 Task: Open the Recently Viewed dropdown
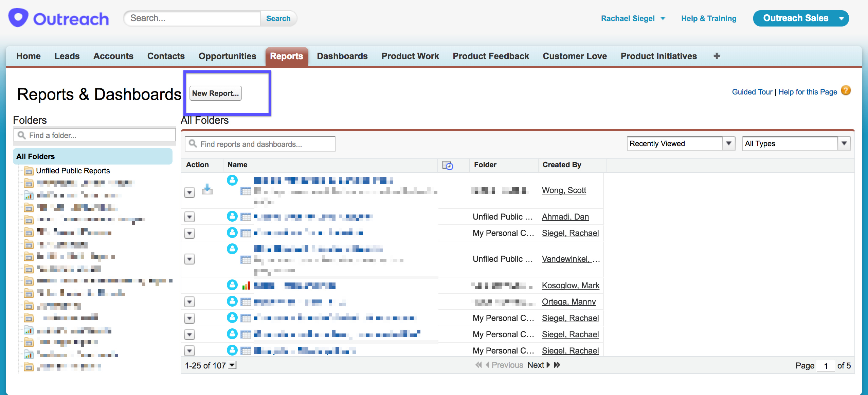tap(730, 143)
